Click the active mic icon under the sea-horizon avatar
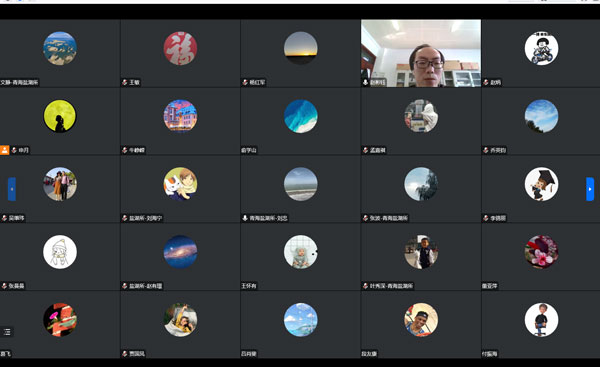 pos(245,218)
